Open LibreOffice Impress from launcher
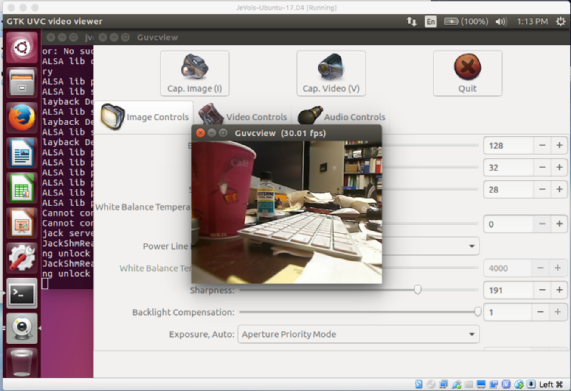This screenshot has width=571, height=391. (x=22, y=223)
